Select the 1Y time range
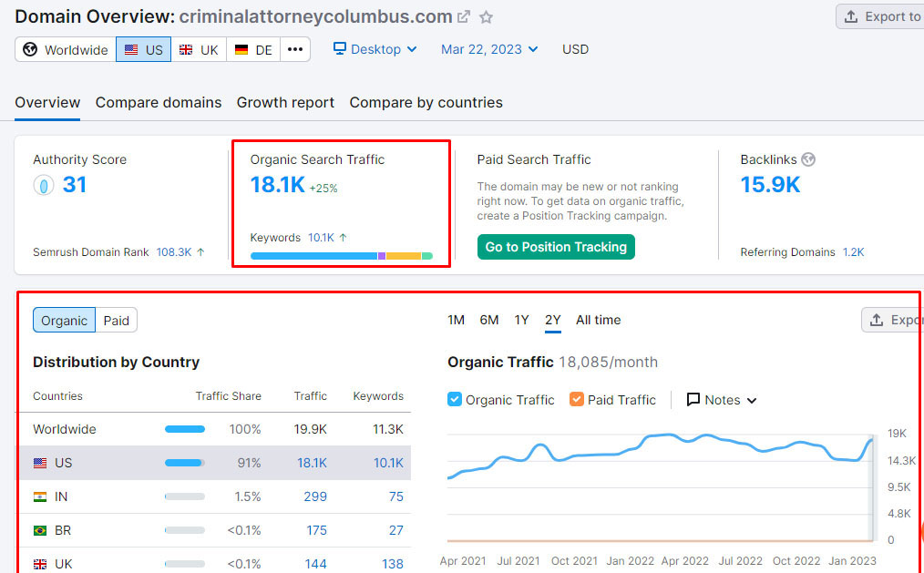The width and height of the screenshot is (924, 573). click(521, 320)
